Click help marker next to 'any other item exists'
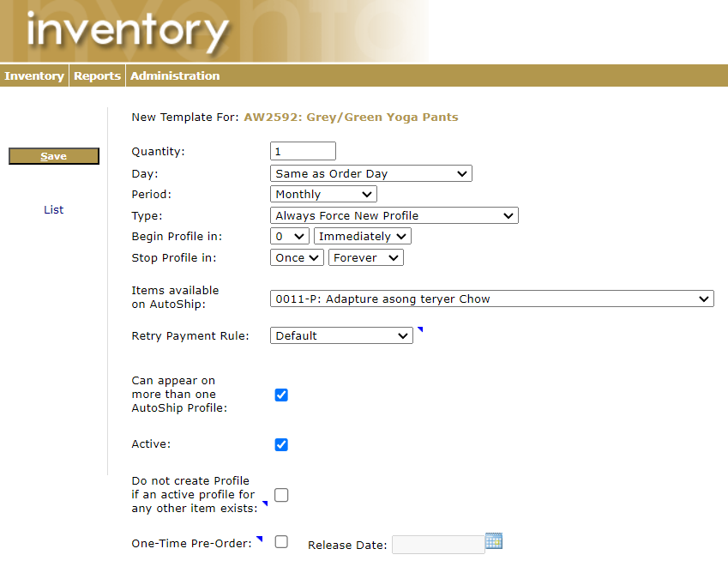728x579 pixels. point(264,504)
